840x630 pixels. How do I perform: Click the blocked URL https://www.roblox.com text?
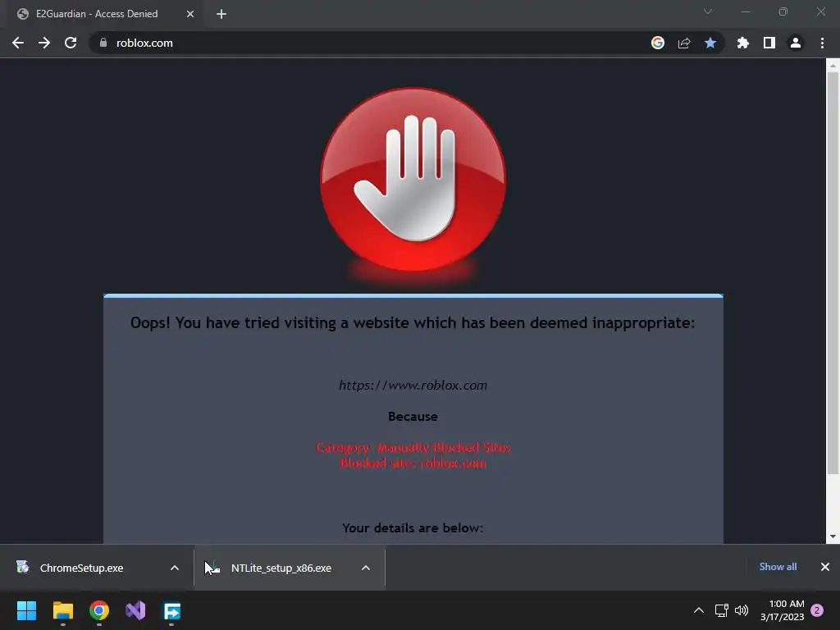pos(413,386)
